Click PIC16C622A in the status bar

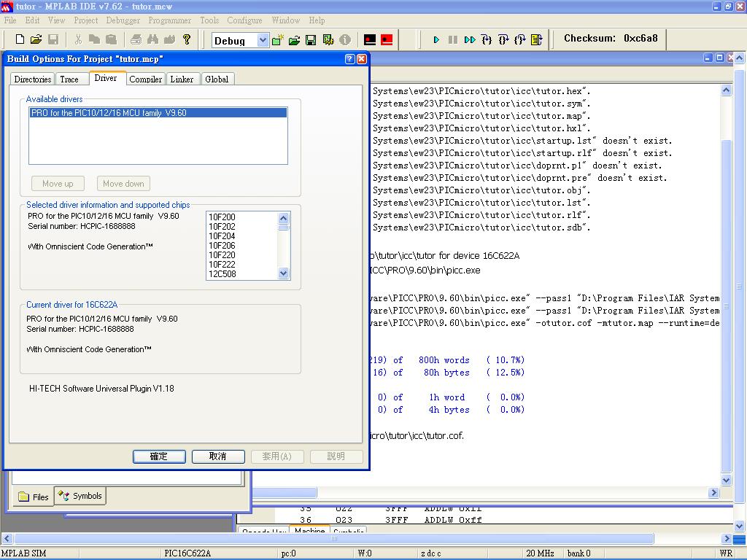[x=187, y=553]
